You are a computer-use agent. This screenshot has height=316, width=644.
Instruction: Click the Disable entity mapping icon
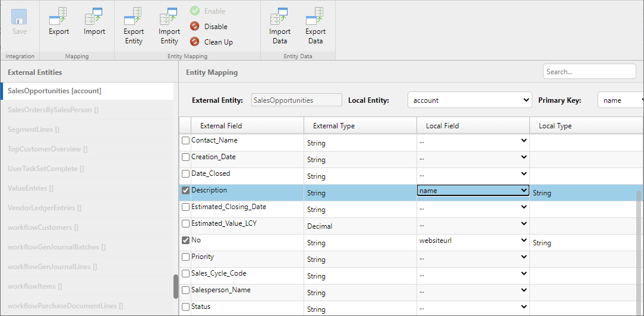pyautogui.click(x=194, y=27)
